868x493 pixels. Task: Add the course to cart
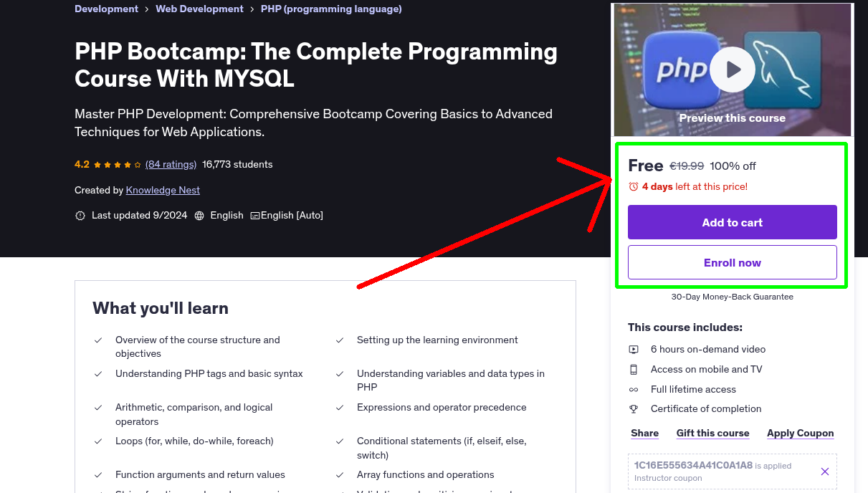733,222
